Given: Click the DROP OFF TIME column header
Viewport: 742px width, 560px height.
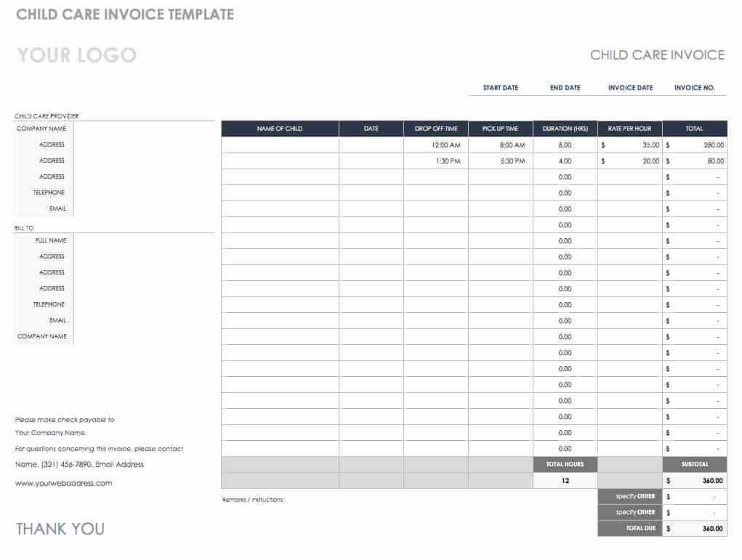Looking at the screenshot, I should 436,129.
